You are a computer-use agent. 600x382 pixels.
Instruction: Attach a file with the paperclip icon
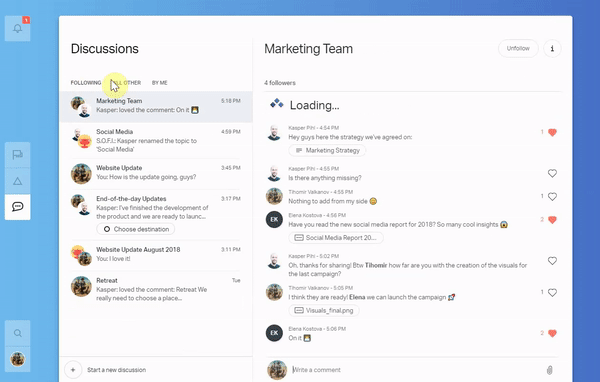pyautogui.click(x=549, y=370)
